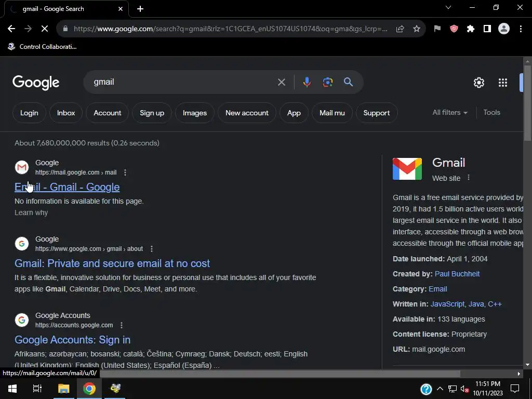Image resolution: width=532 pixels, height=399 pixels.
Task: Open the red shield extension icon
Action: [454, 29]
